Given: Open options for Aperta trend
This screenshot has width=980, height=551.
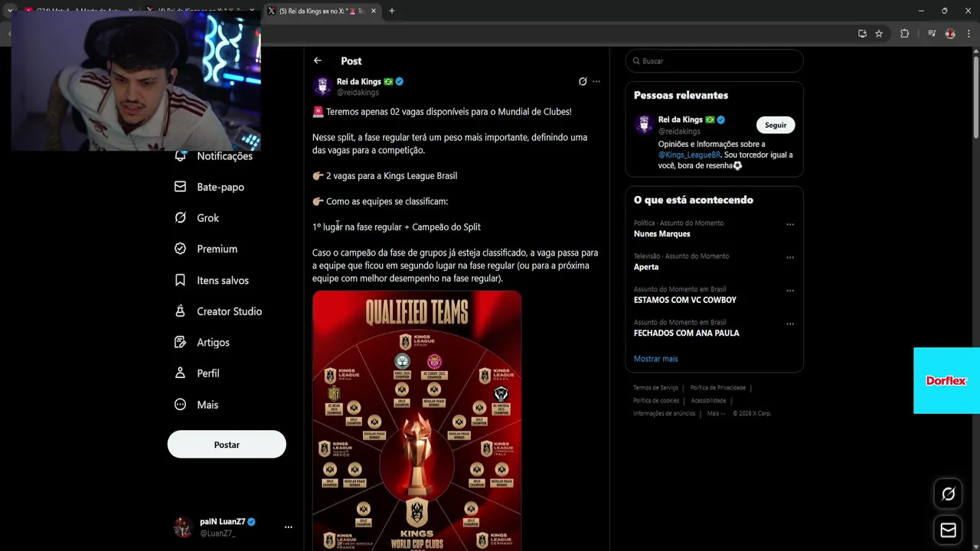Looking at the screenshot, I should coord(790,258).
